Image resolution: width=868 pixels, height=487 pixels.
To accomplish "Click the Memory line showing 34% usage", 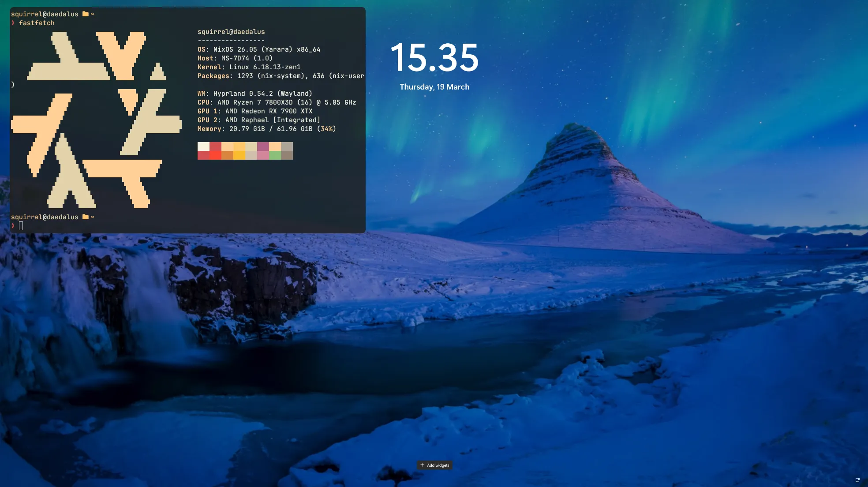I will 266,129.
